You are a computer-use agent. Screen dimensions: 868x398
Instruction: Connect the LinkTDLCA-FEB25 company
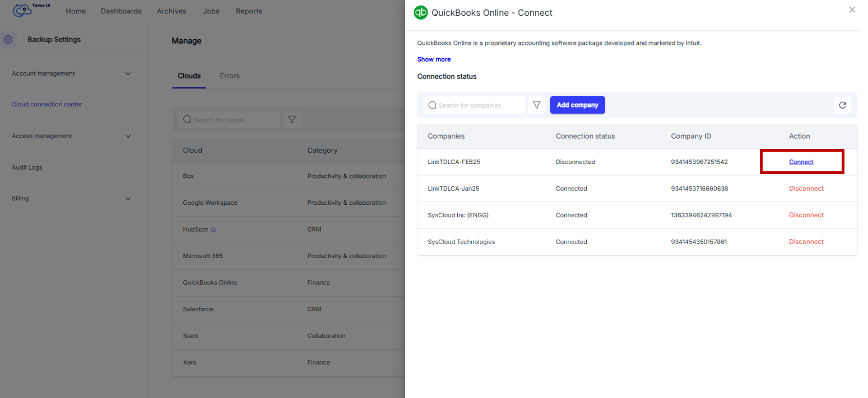click(x=801, y=162)
